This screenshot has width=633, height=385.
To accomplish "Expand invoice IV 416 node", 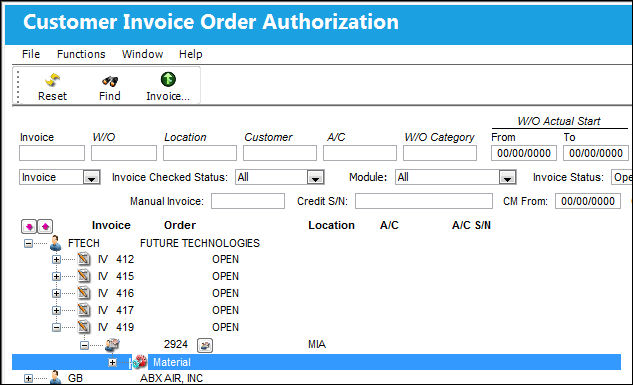I will (57, 293).
